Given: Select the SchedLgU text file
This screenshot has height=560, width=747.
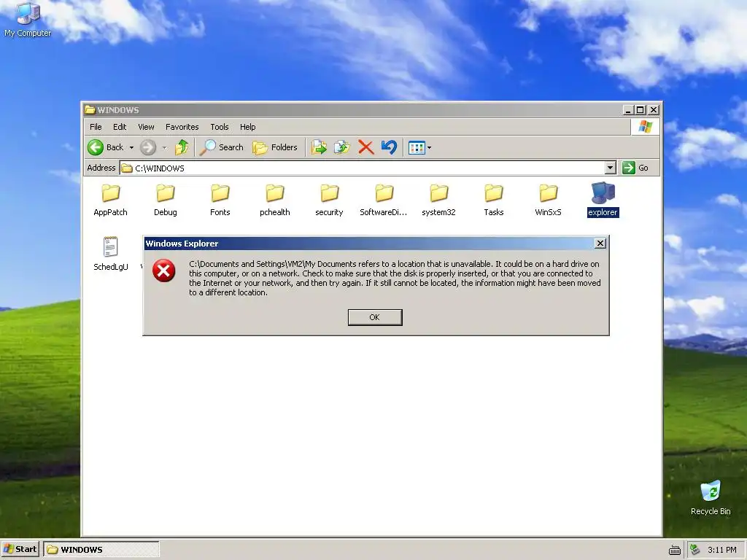Looking at the screenshot, I should pos(111,254).
